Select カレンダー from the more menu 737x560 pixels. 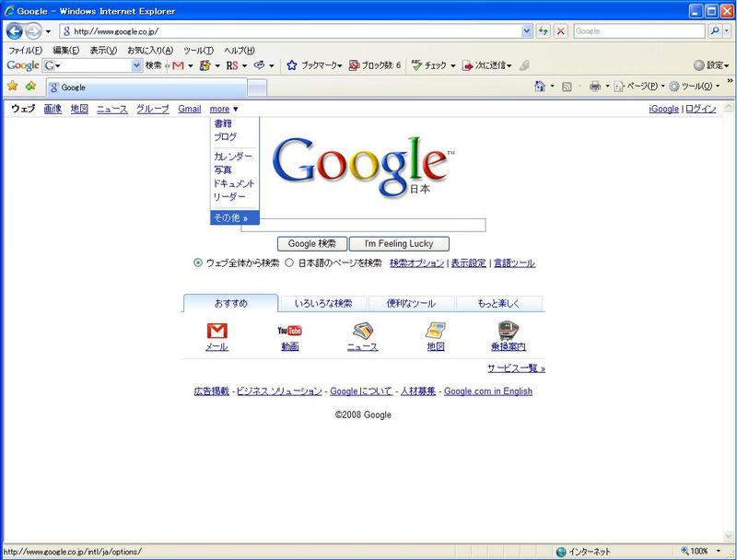(x=233, y=156)
